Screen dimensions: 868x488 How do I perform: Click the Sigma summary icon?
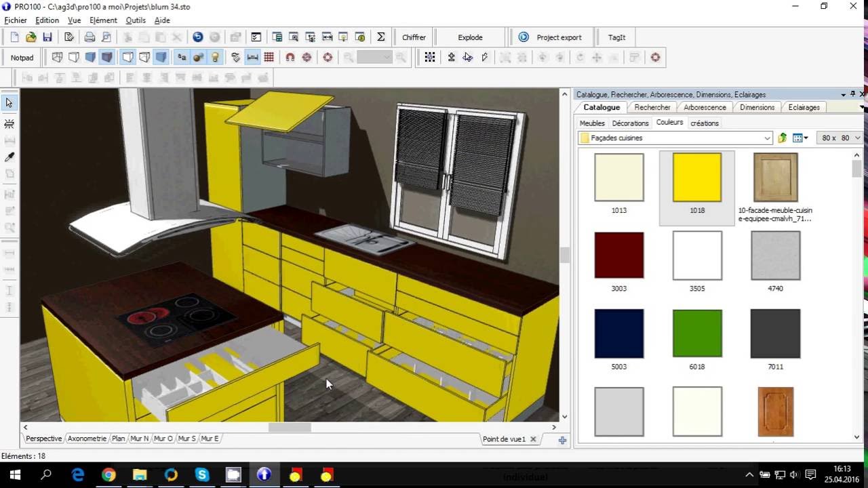[380, 37]
